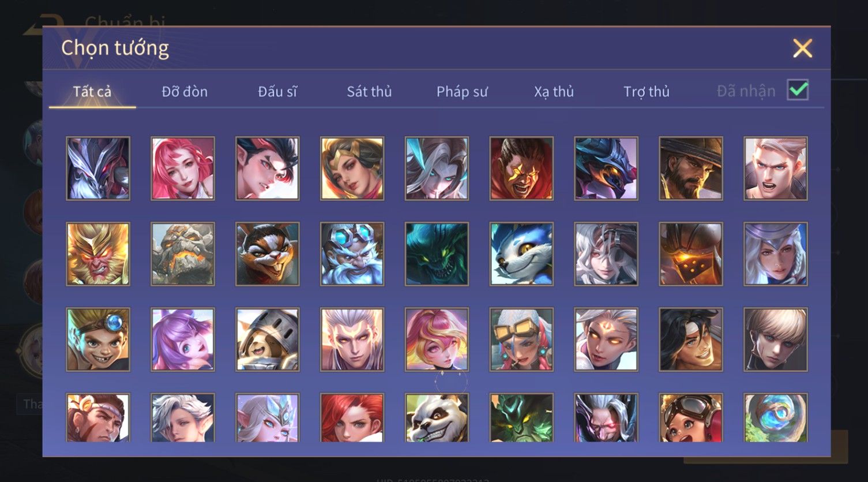
Task: Show Xạ thủ heroes tab
Action: coord(554,91)
